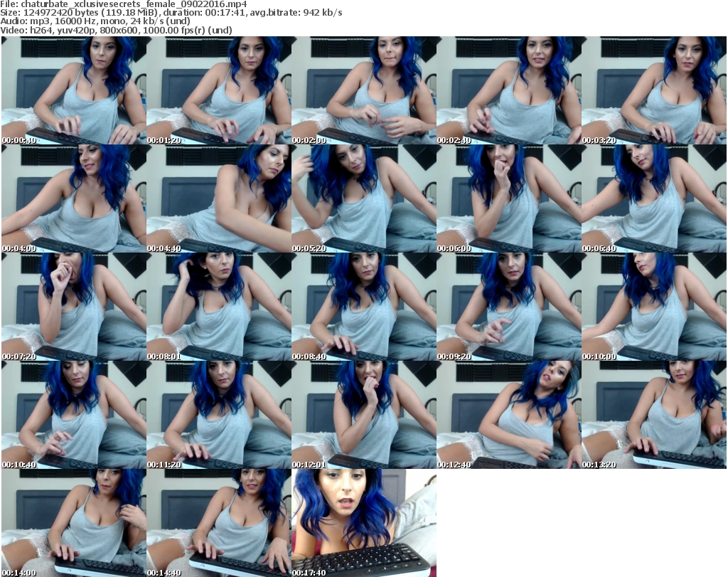Click the frame marked 00:08:01
This screenshot has height=577, width=728.
coord(219,307)
